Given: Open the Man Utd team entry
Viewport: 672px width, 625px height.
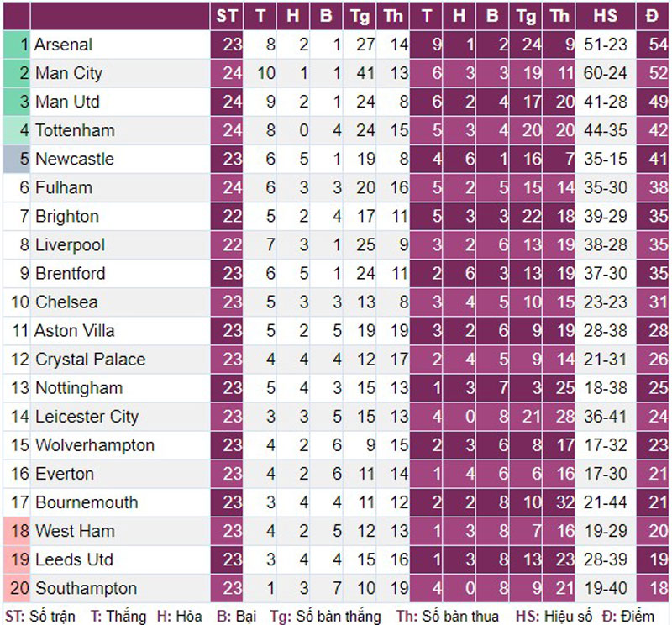Looking at the screenshot, I should click(67, 102).
